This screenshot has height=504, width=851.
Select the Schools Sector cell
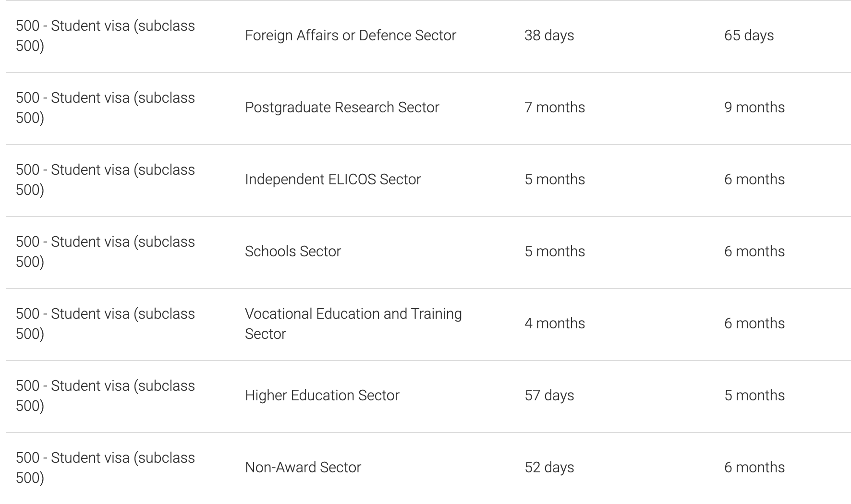[293, 252]
